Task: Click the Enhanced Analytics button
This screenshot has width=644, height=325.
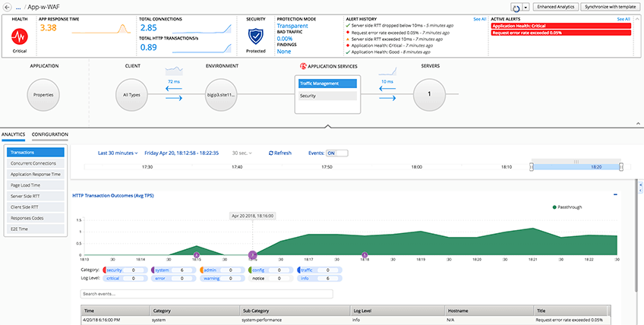Action: 557,7
